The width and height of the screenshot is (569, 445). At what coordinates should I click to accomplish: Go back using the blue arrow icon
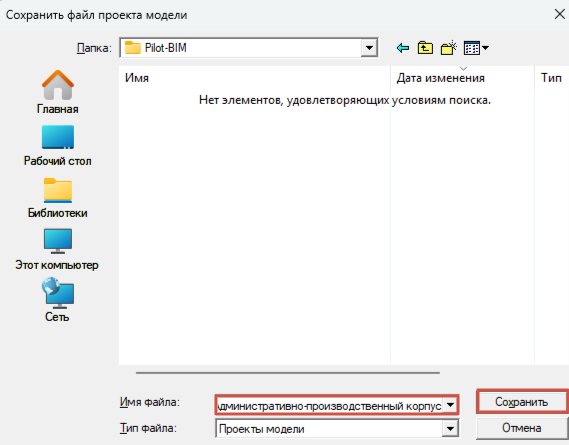pos(402,48)
